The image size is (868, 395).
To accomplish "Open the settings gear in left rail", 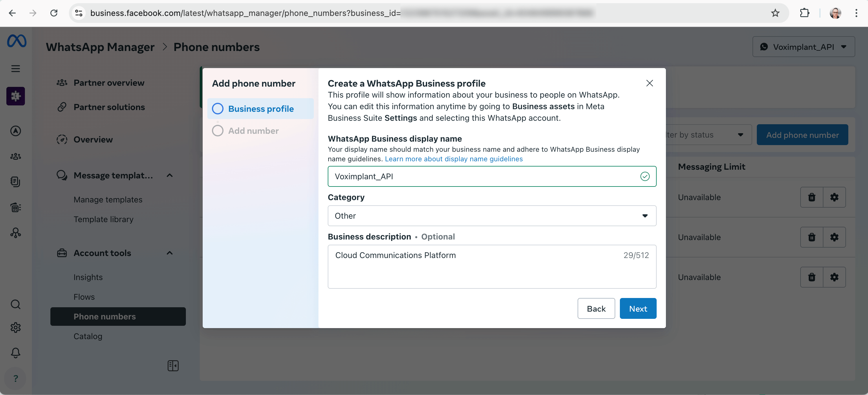I will (16, 327).
